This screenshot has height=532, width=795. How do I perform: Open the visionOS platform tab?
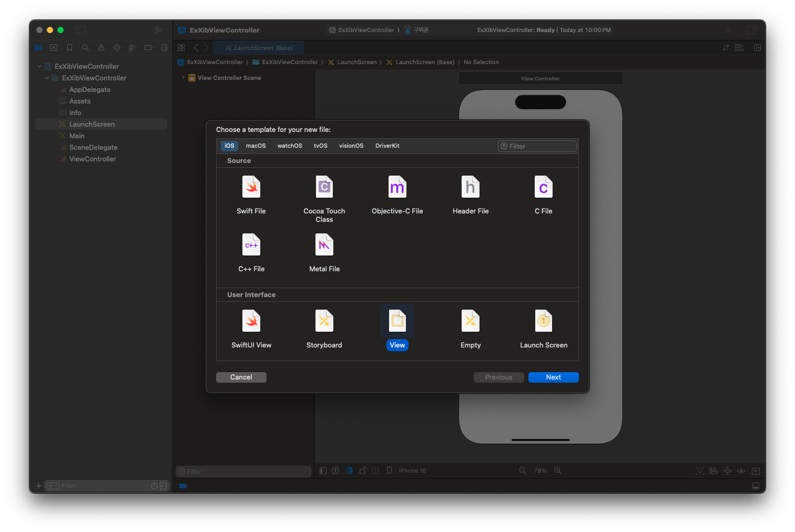[351, 146]
